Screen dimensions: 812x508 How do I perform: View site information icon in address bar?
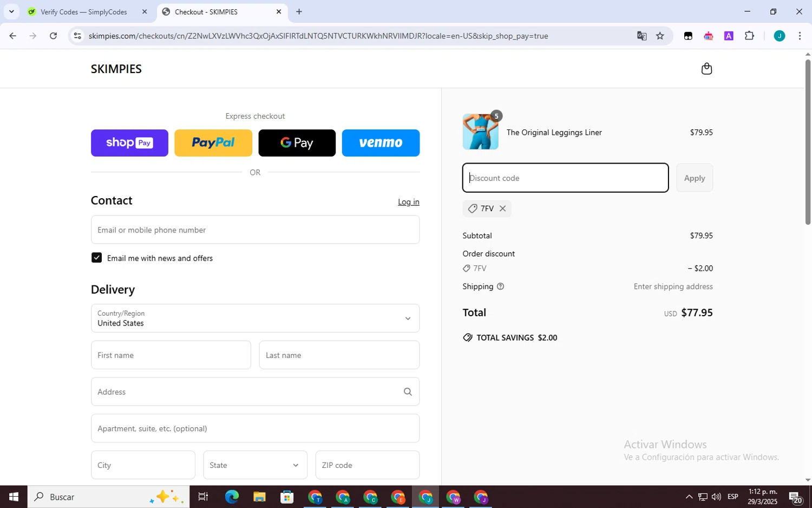[x=77, y=36]
